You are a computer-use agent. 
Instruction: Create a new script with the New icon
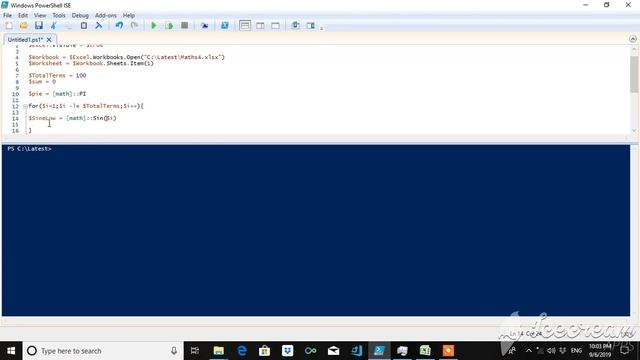click(9, 25)
